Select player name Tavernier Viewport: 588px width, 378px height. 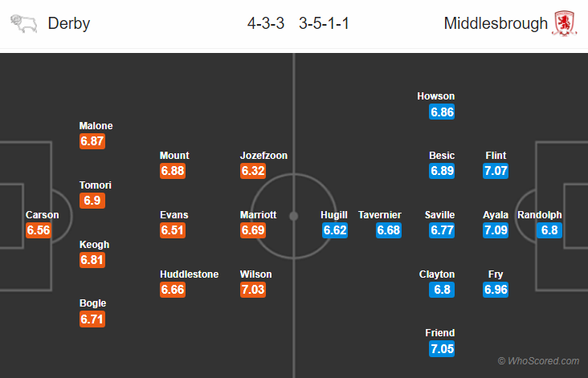(x=379, y=215)
